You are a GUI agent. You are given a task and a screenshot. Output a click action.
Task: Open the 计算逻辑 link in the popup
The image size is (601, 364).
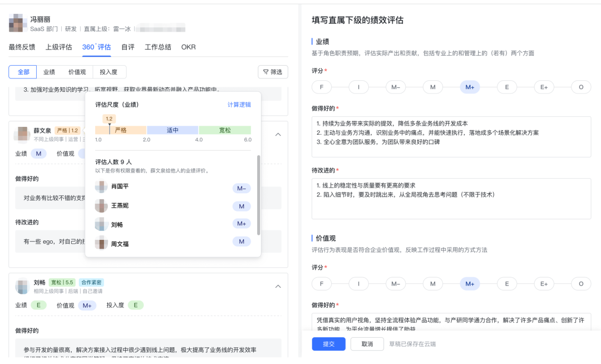239,105
